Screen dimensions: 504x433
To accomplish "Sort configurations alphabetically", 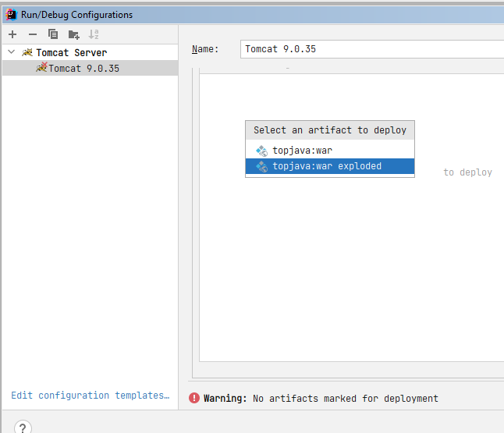I will pos(94,34).
